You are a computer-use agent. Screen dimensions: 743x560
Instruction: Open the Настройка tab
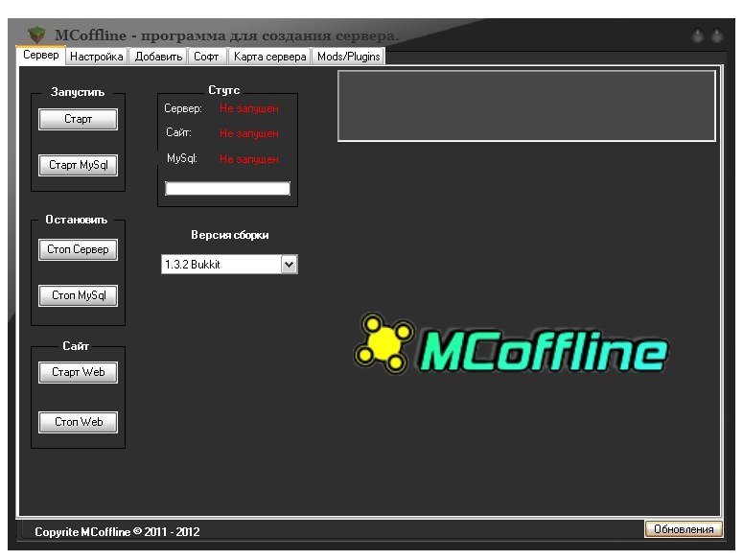[97, 57]
